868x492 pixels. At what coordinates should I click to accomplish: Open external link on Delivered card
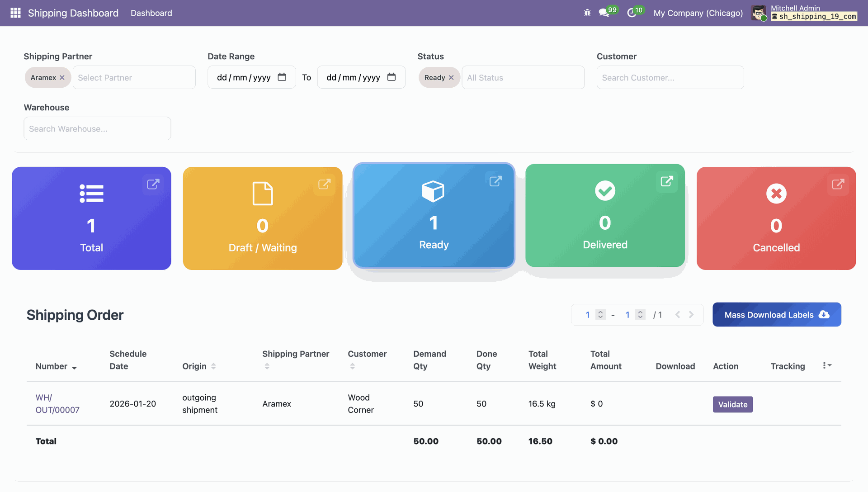[x=667, y=181]
